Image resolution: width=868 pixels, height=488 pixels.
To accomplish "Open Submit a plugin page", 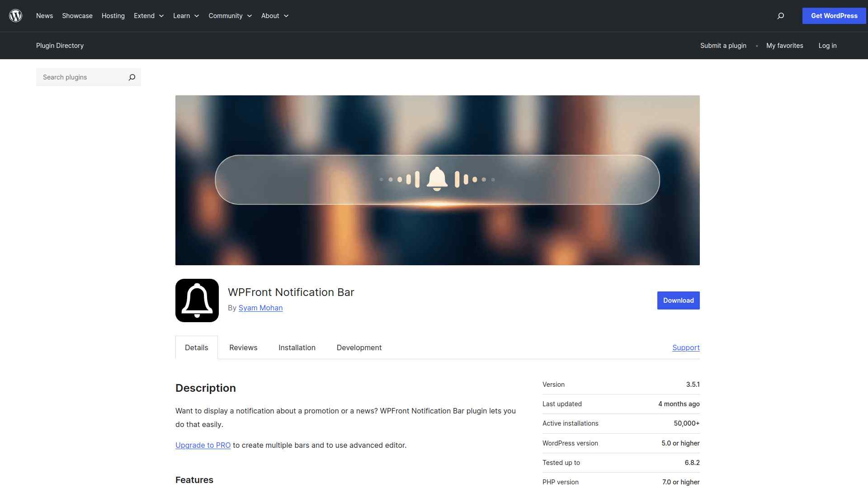I will pyautogui.click(x=723, y=46).
